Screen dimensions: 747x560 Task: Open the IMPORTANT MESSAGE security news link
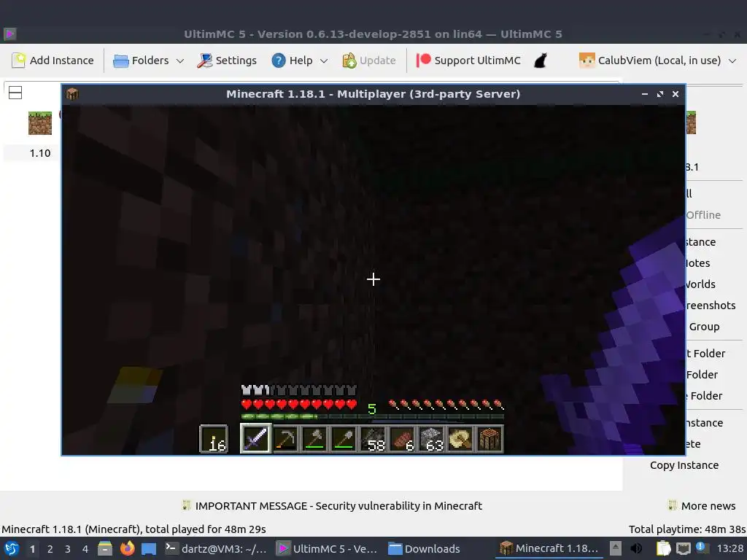tap(338, 506)
